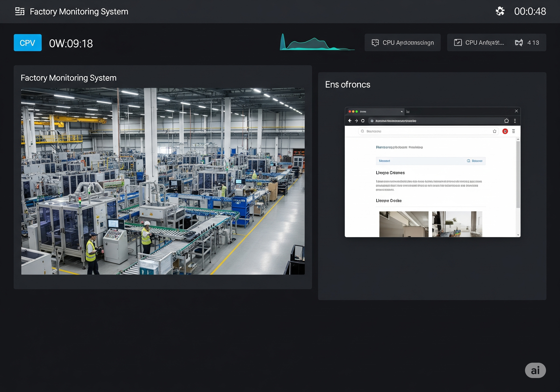The width and height of the screenshot is (560, 392).
Task: Click the home icon in the browser toolbar
Action: coord(363,121)
